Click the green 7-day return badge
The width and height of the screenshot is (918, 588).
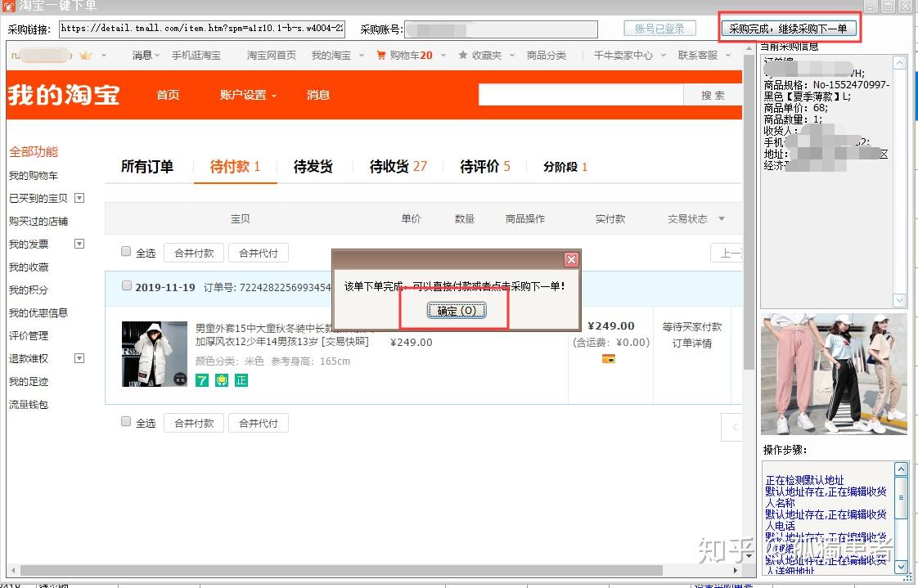click(x=202, y=380)
